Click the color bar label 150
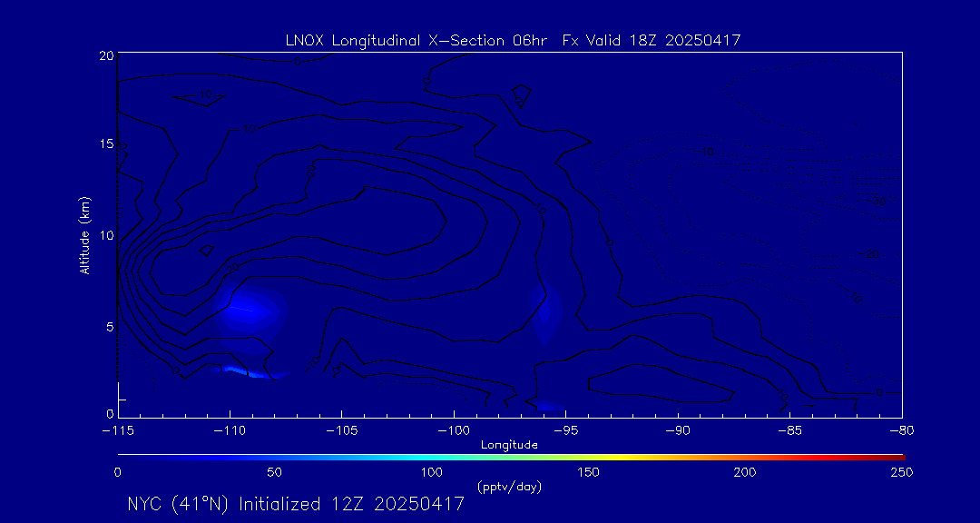The image size is (980, 523). [590, 472]
